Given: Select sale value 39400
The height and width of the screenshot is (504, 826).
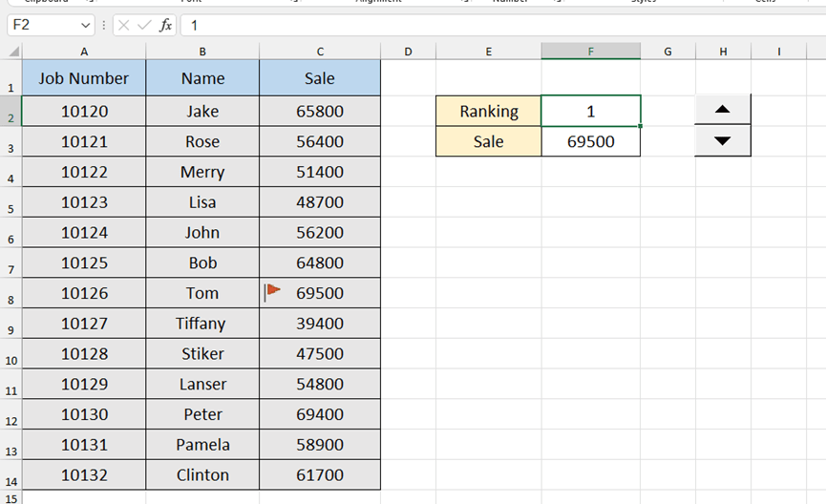Looking at the screenshot, I should pyautogui.click(x=320, y=324).
